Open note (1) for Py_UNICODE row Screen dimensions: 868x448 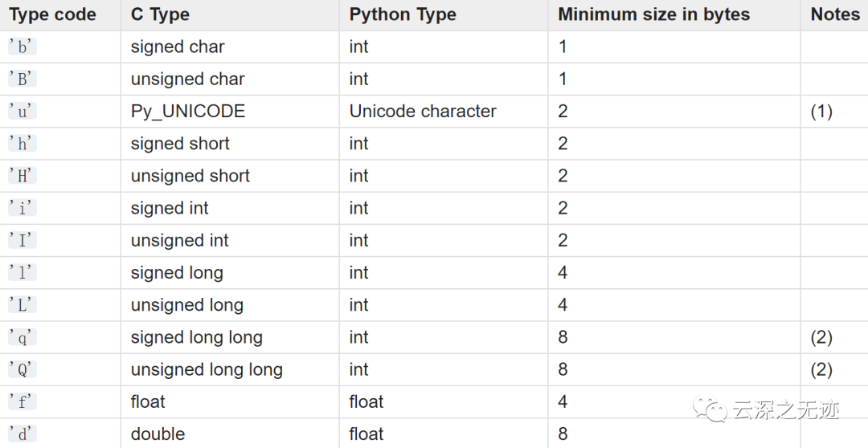coord(821,112)
